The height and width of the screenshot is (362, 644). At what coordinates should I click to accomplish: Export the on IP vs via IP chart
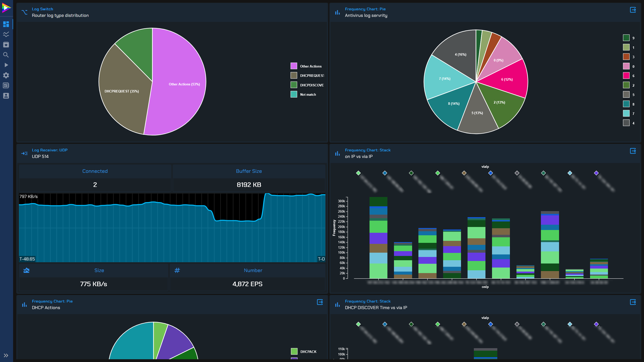coord(633,151)
